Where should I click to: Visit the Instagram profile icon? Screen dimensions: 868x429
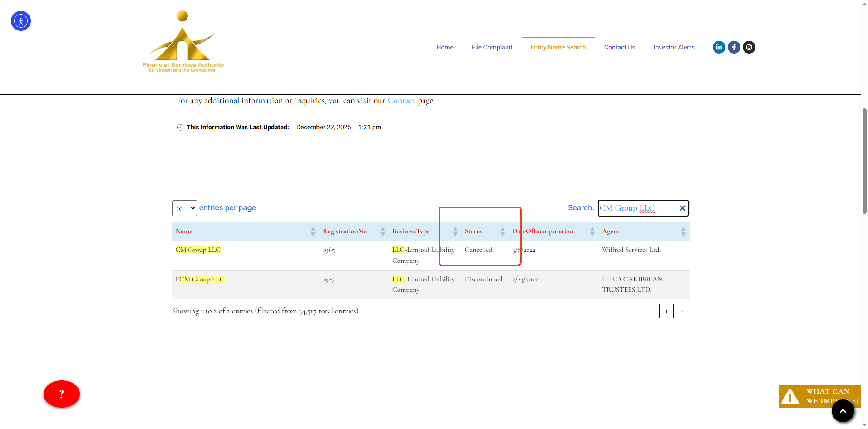749,47
